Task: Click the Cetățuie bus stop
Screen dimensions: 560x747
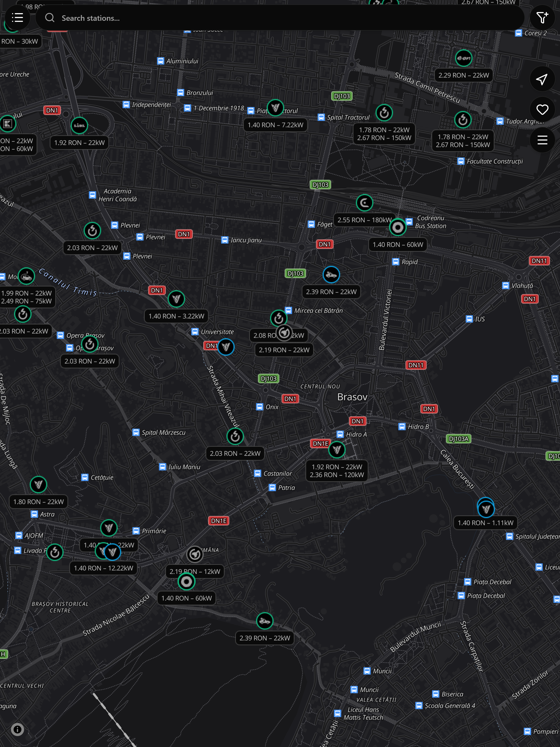Action: coord(97,477)
